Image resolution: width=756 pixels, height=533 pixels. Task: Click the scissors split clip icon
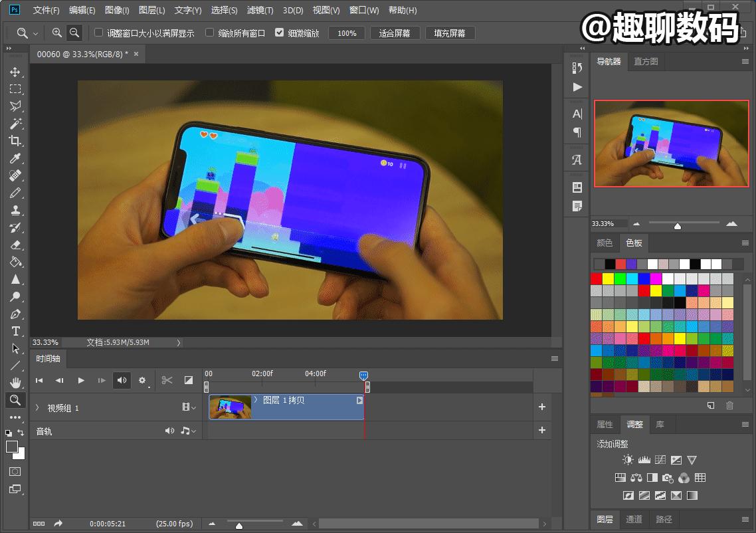tap(167, 380)
